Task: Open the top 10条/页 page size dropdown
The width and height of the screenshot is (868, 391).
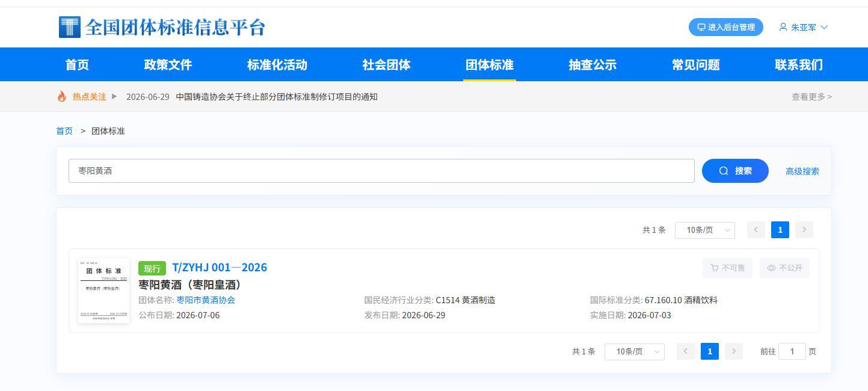Action: coord(705,230)
